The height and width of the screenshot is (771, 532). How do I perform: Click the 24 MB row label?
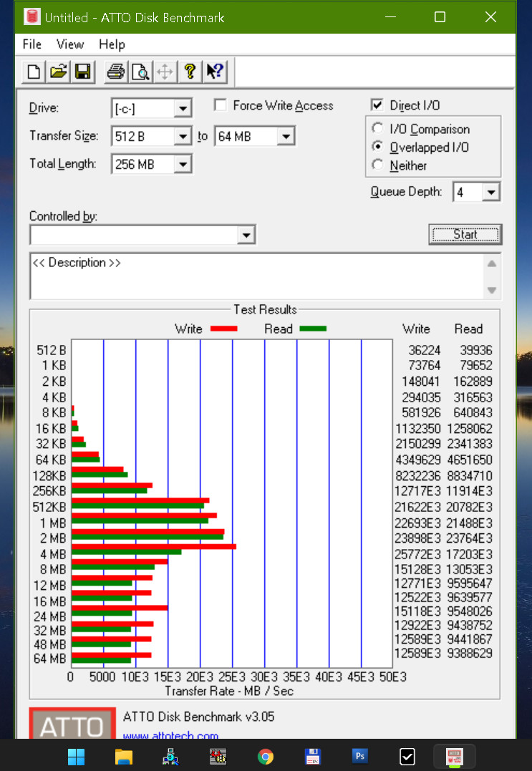[x=49, y=616]
